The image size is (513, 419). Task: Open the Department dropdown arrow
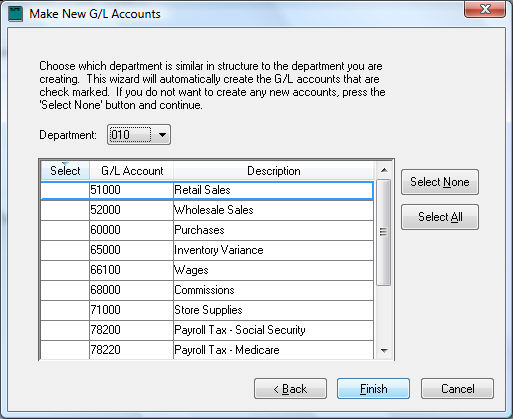[162, 135]
